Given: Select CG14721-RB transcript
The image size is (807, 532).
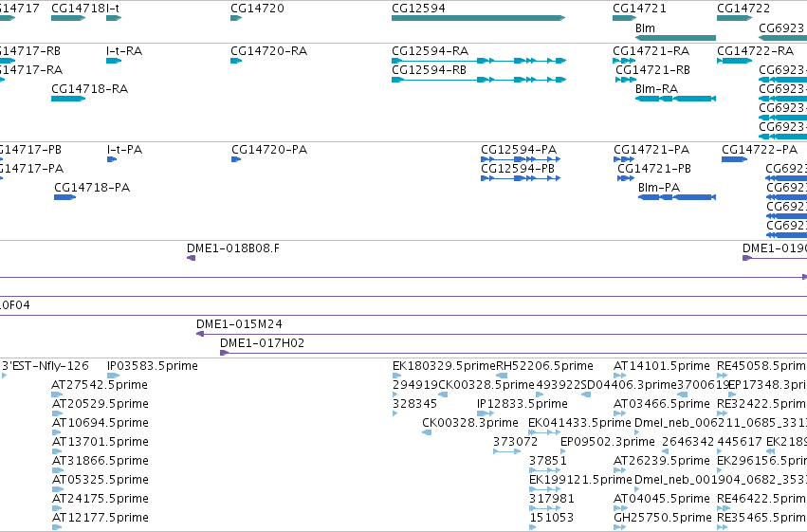Looking at the screenshot, I should (626, 80).
